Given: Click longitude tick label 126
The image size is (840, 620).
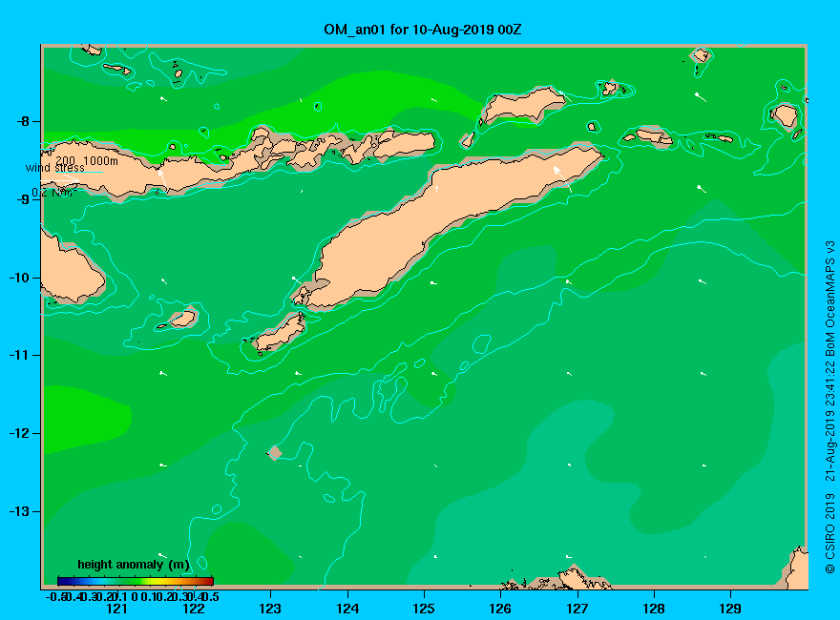Looking at the screenshot, I should (500, 609).
